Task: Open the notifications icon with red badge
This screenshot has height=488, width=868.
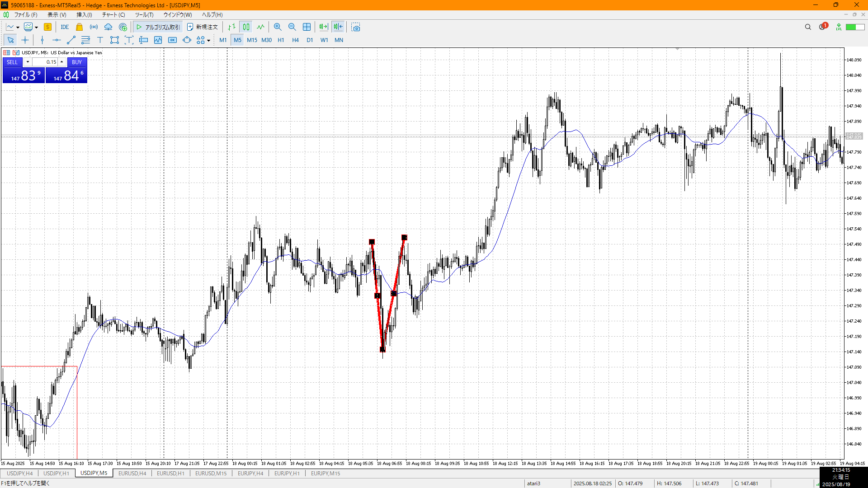Action: coord(823,27)
